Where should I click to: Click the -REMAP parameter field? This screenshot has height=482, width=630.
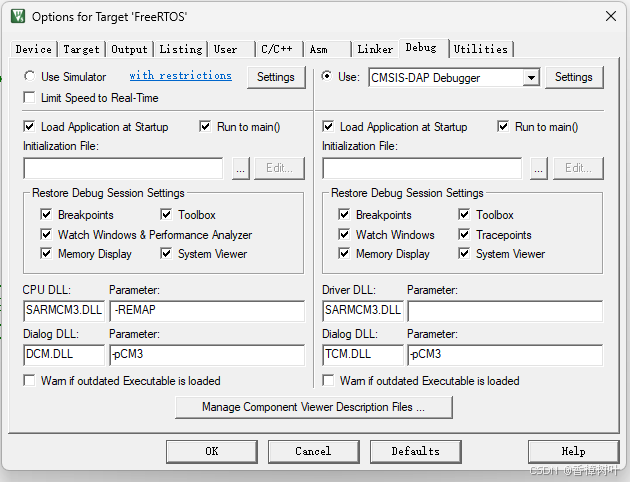tap(207, 310)
